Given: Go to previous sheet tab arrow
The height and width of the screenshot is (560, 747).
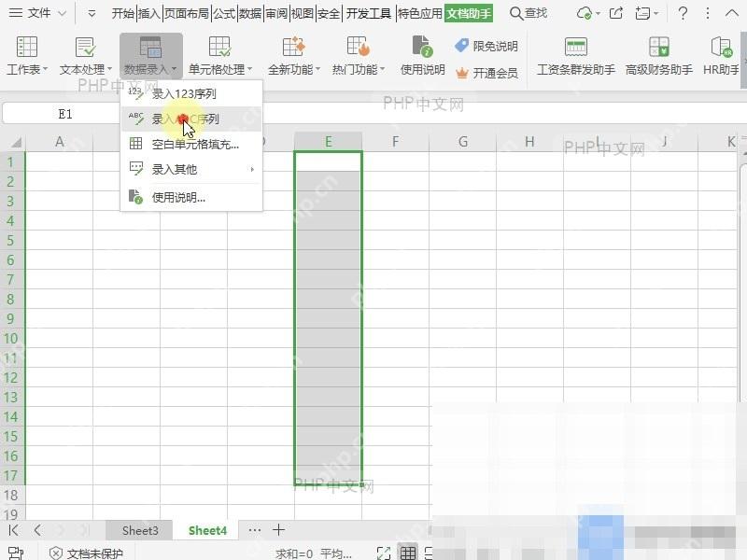Looking at the screenshot, I should [x=37, y=530].
